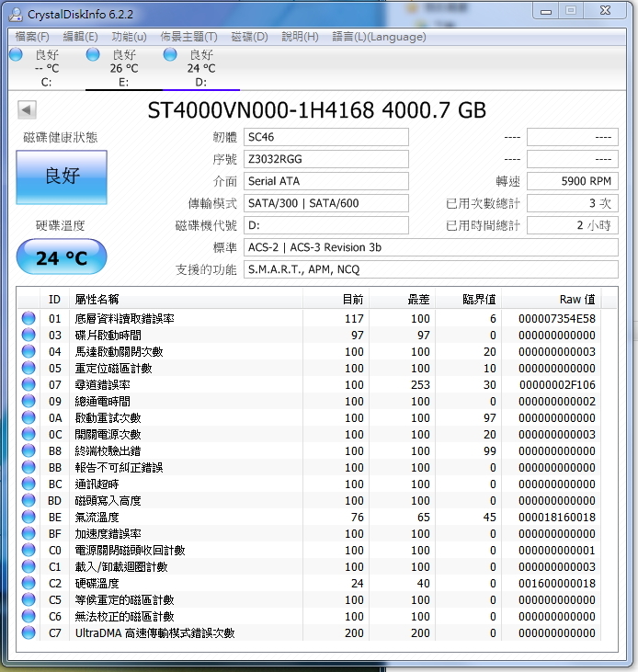Screen dimensions: 638x672
Task: Go to previous disk with left arrow button
Action: (27, 110)
